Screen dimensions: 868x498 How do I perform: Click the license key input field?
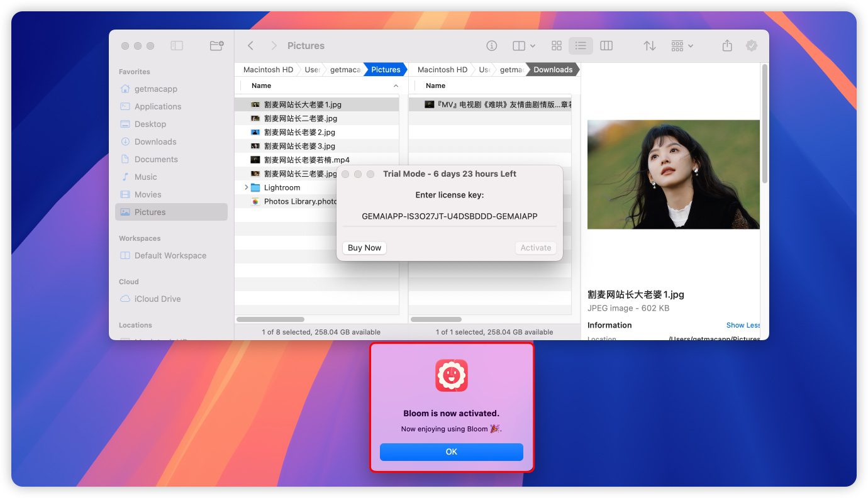pyautogui.click(x=449, y=216)
